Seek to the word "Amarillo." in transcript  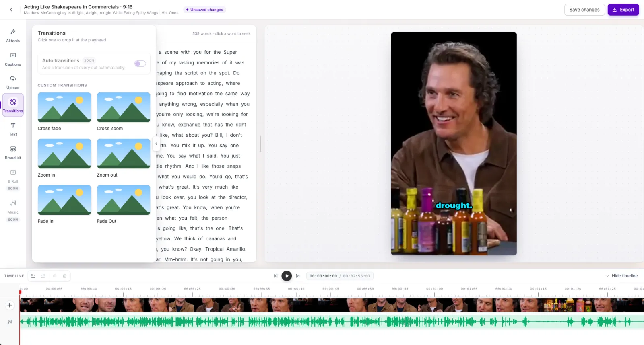tap(236, 249)
